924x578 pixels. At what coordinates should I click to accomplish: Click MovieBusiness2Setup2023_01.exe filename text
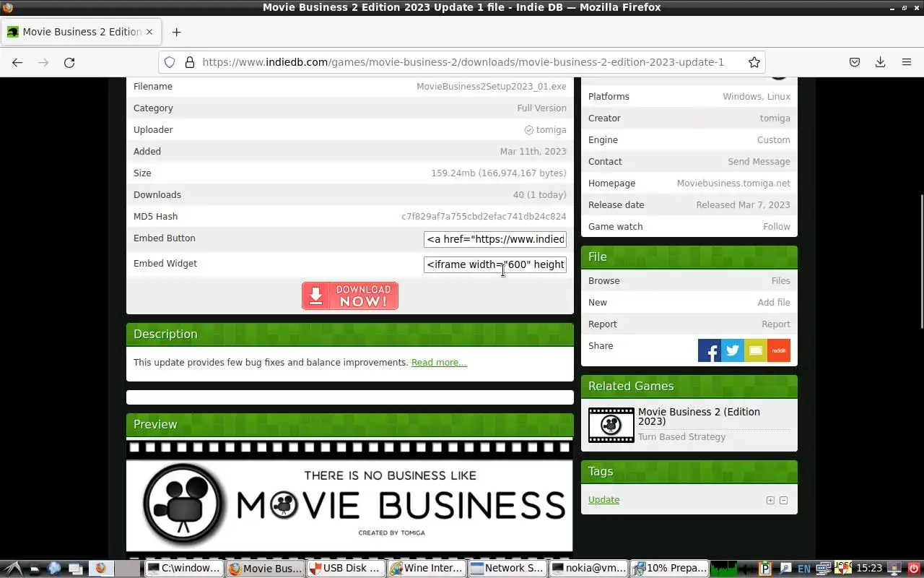pos(492,87)
